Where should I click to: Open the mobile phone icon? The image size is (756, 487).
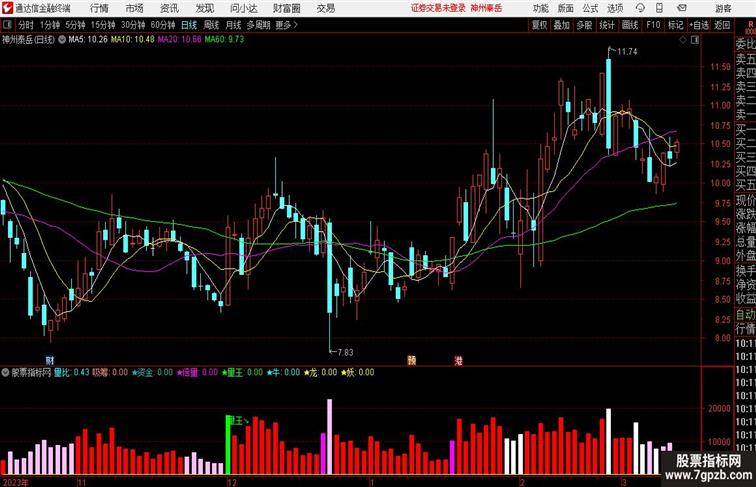point(660,8)
